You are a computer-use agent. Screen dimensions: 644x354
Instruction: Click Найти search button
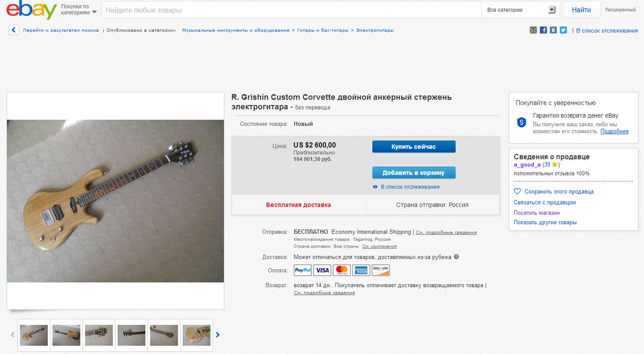point(581,10)
